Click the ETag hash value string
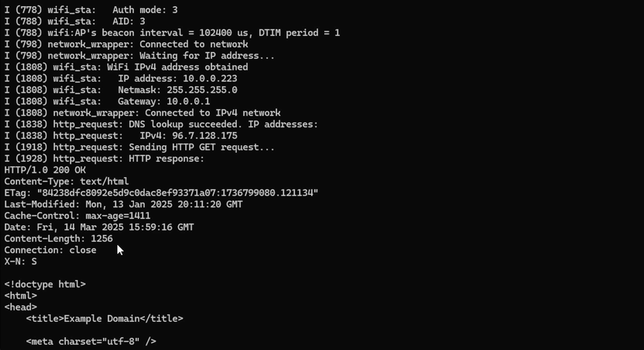The width and height of the screenshot is (644, 350). (x=177, y=193)
